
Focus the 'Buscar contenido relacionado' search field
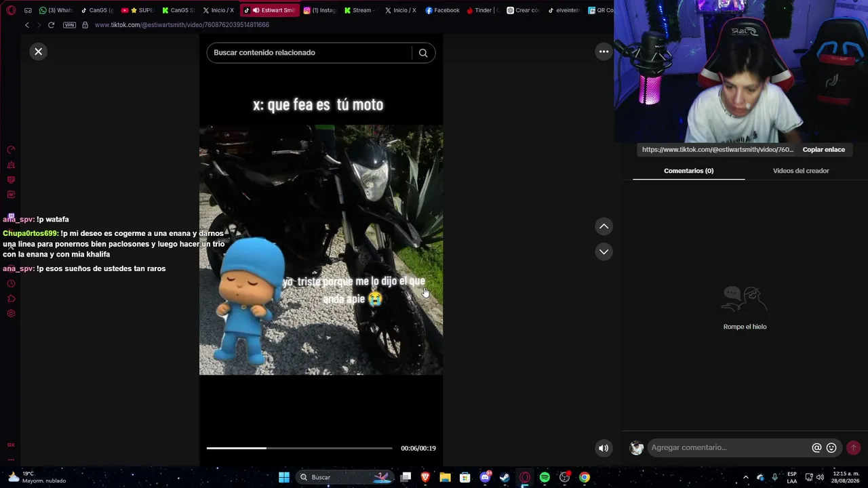click(x=309, y=53)
